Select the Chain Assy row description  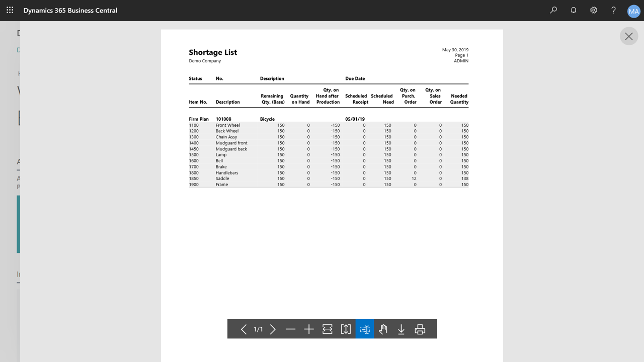226,137
